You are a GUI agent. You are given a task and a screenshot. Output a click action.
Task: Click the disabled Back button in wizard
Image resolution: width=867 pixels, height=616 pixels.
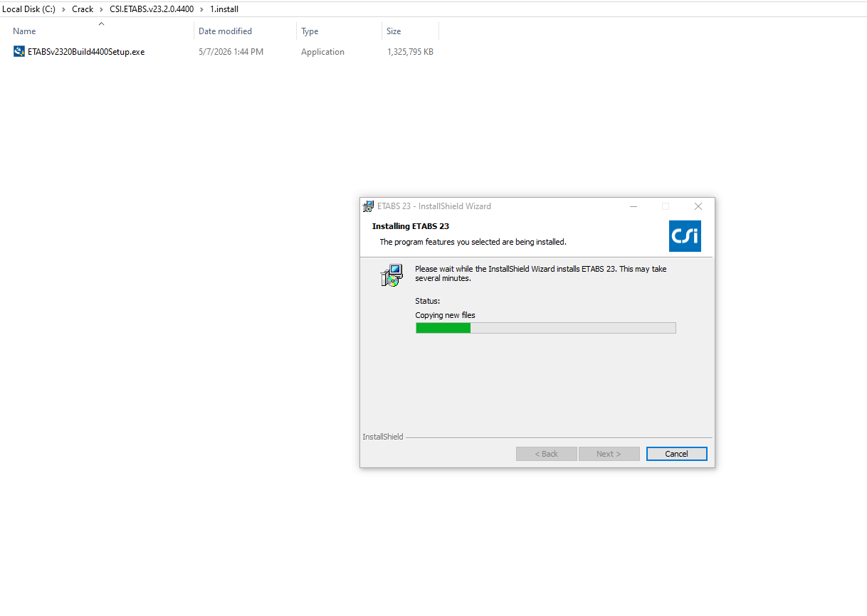546,454
